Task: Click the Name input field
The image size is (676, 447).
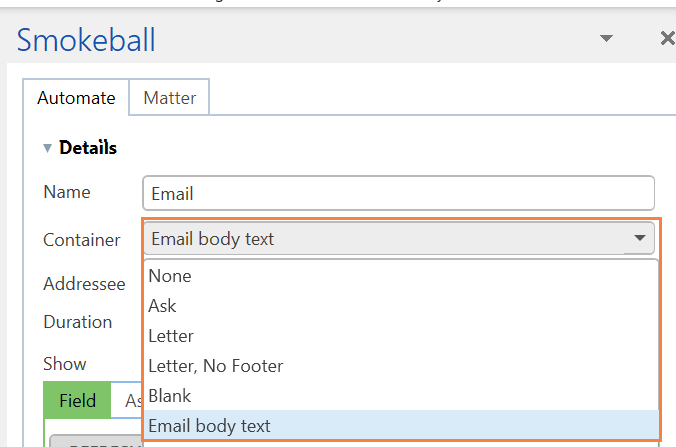Action: [398, 193]
